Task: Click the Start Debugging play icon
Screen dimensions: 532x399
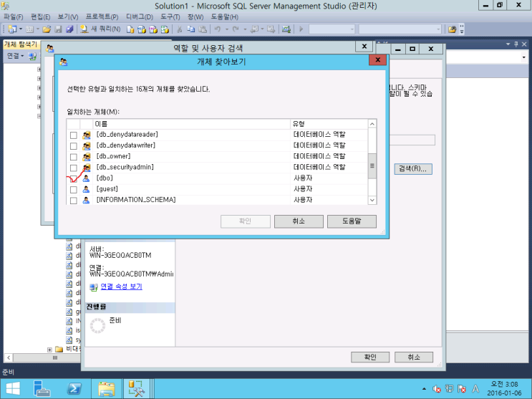Action: pos(301,29)
